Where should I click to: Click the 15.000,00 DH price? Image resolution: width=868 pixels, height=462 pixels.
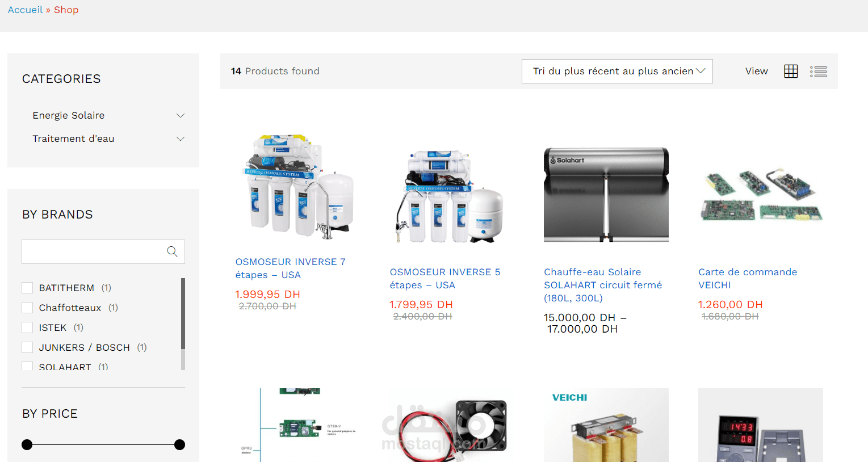point(580,317)
